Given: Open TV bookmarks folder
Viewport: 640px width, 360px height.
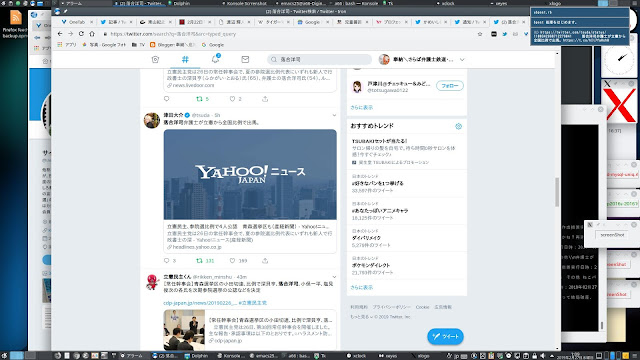Looking at the screenshot, I should 138,45.
